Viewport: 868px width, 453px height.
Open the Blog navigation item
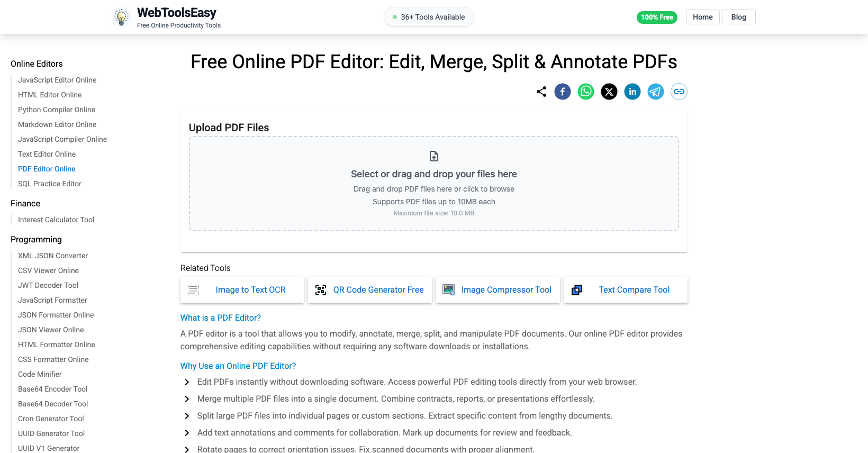(x=738, y=17)
